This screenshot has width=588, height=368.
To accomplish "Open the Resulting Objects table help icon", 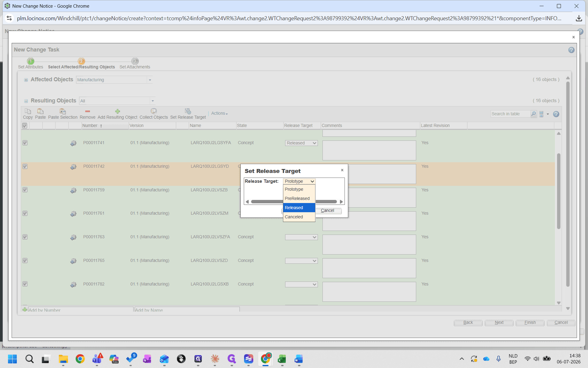I will click(556, 114).
